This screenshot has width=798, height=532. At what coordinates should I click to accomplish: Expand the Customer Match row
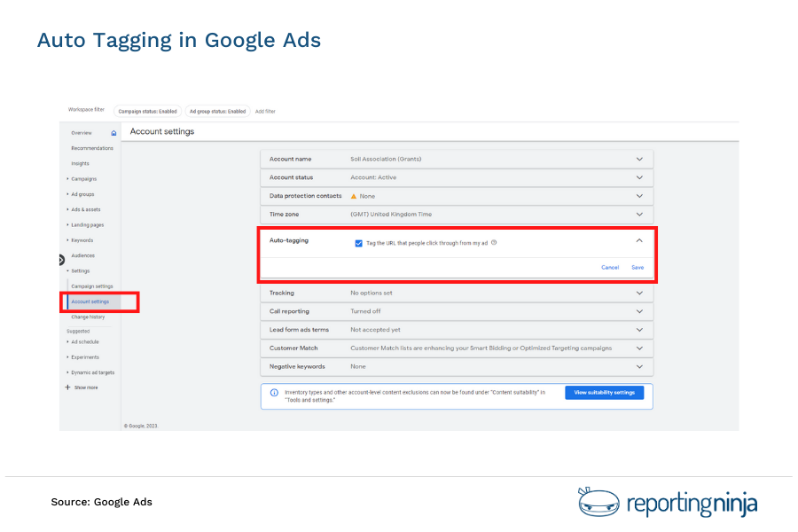pos(639,348)
